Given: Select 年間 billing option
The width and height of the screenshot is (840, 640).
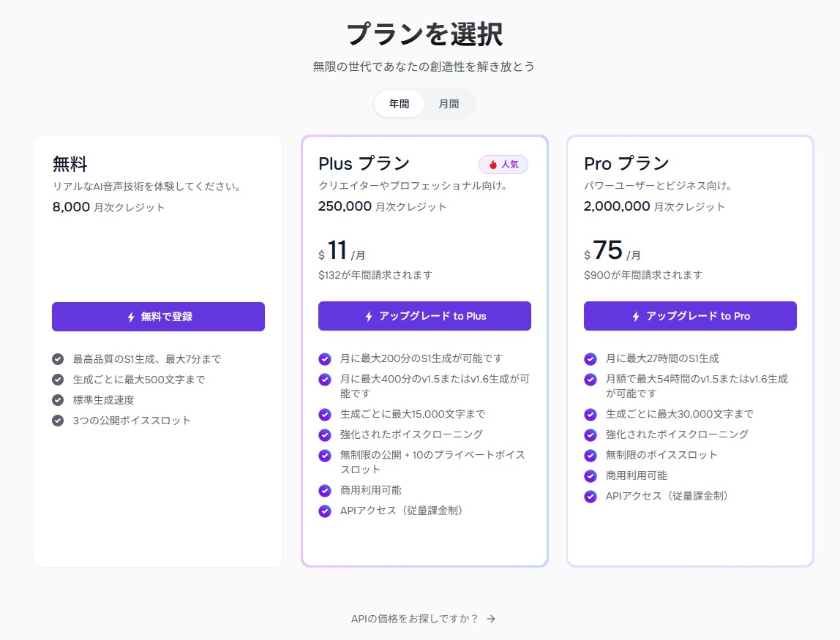Looking at the screenshot, I should tap(399, 104).
